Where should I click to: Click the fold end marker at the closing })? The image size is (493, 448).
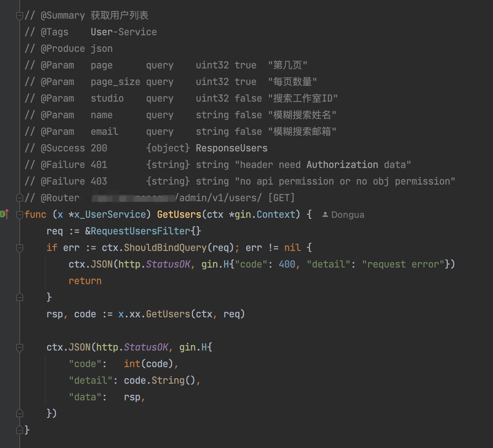coord(20,413)
